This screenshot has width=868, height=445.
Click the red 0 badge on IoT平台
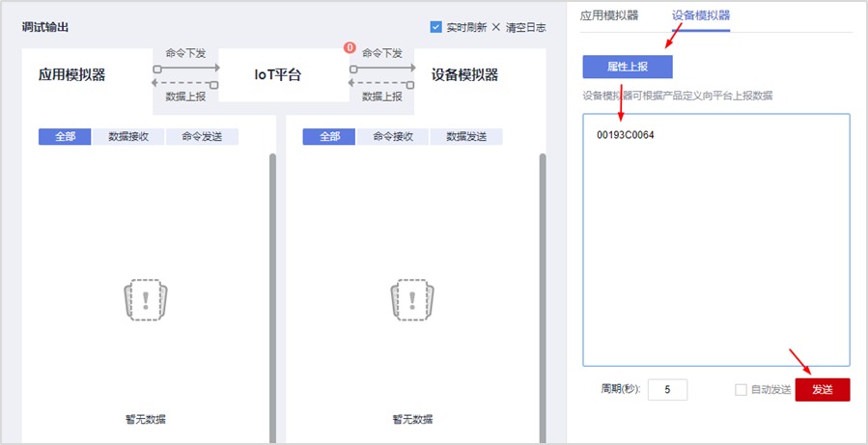(x=350, y=48)
